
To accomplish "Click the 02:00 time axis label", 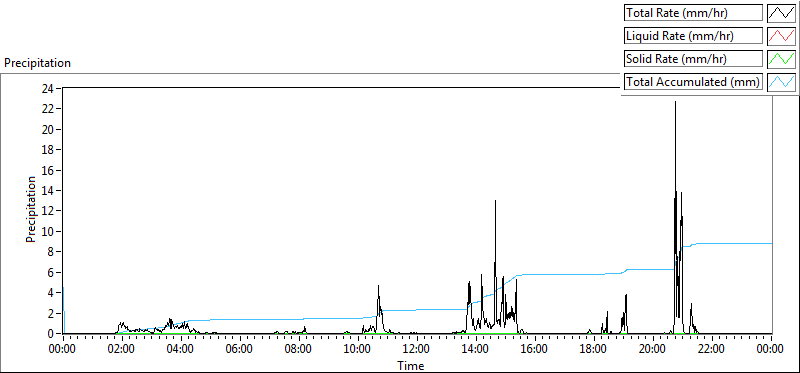I will (x=122, y=350).
